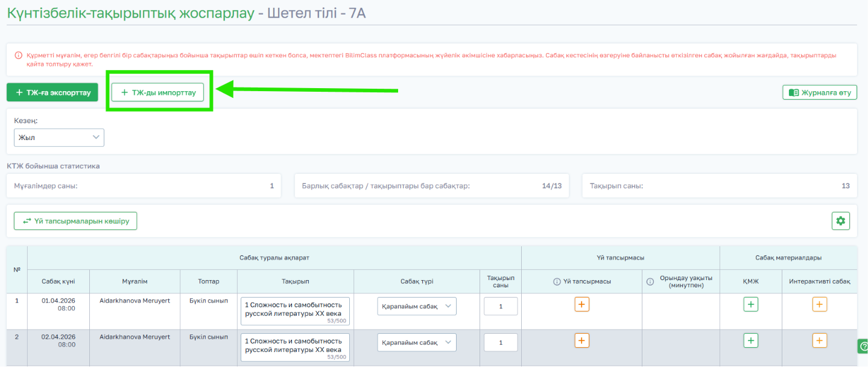Click Aidarkhanova Meruyert in row 2
868x367 pixels.
[135, 337]
